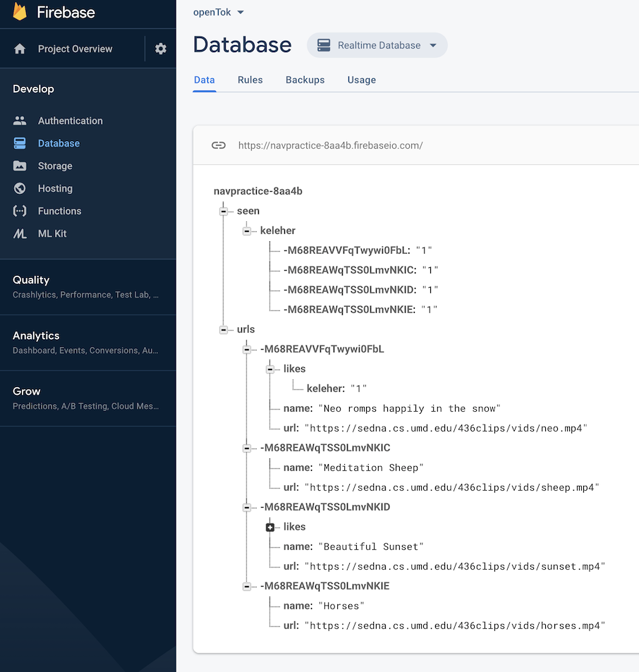
Task: Click the keleher: "1" likes entry
Action: pyautogui.click(x=337, y=389)
